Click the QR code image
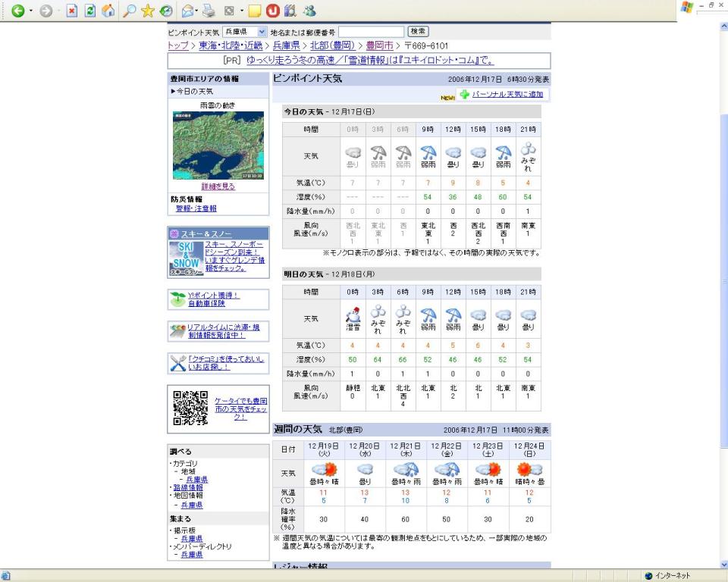 (190, 408)
